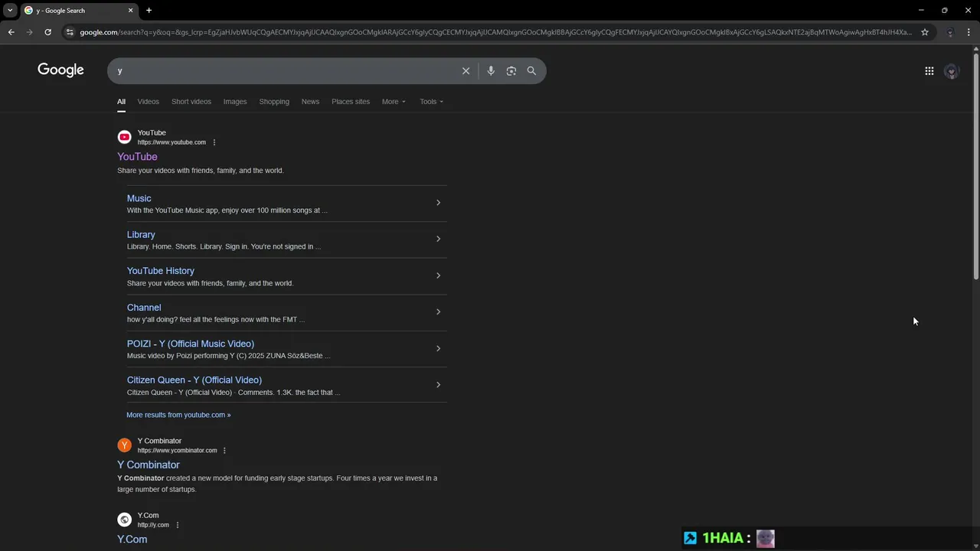Go back to previous page in Chrome
The height and width of the screenshot is (551, 980).
point(11,32)
